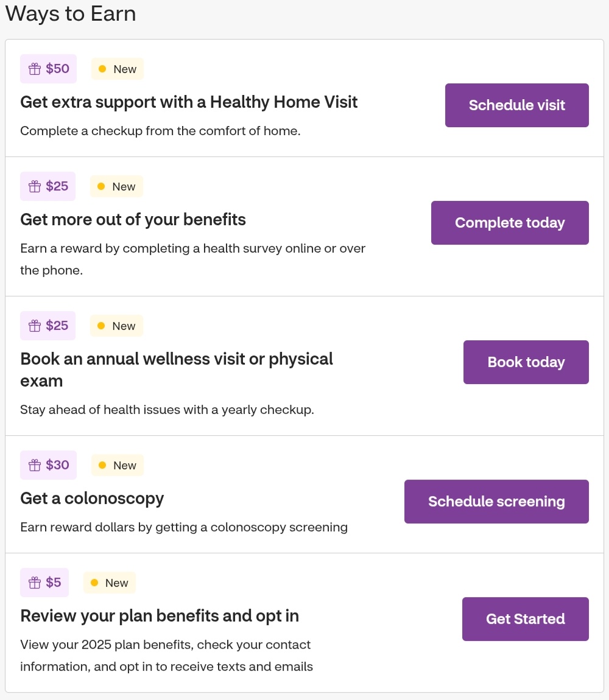Click the Schedule visit button
Screen dimensions: 609x700
517,105
